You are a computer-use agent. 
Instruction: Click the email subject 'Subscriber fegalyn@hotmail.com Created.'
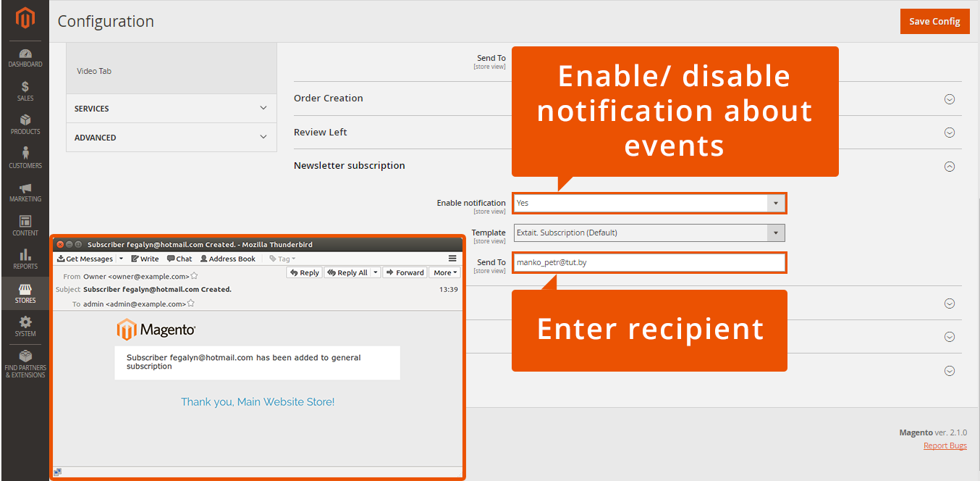pos(158,289)
